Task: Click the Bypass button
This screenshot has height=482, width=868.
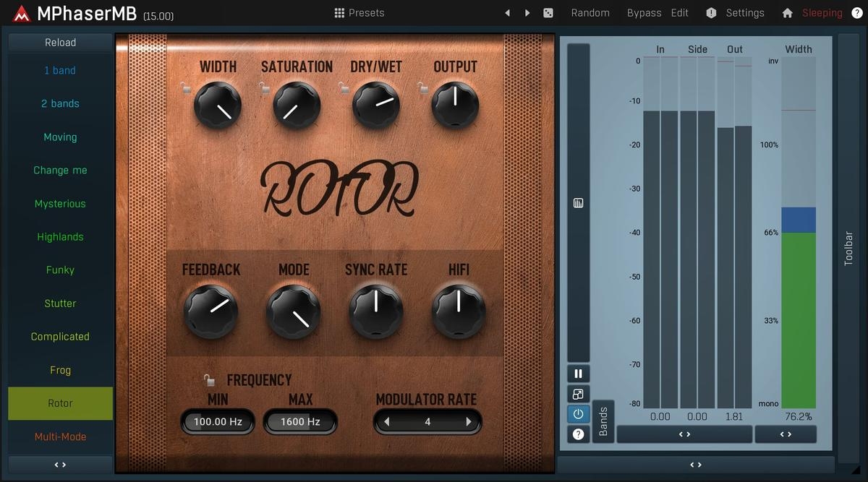Action: point(644,13)
